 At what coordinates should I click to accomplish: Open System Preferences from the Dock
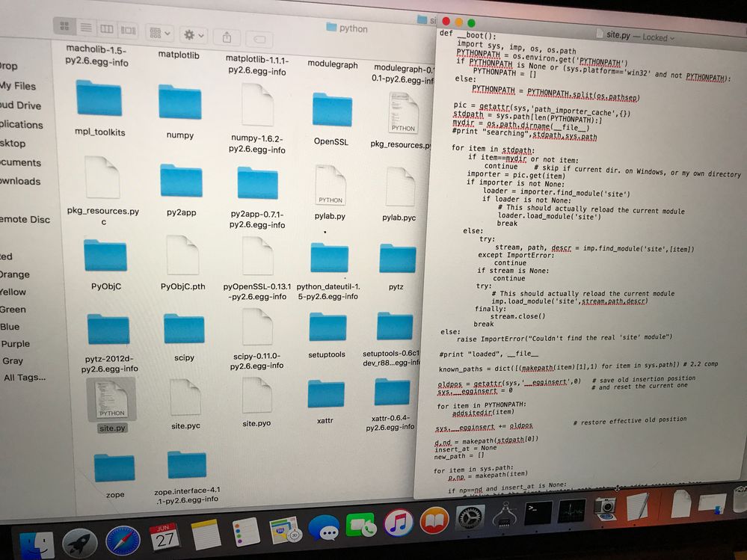470,518
